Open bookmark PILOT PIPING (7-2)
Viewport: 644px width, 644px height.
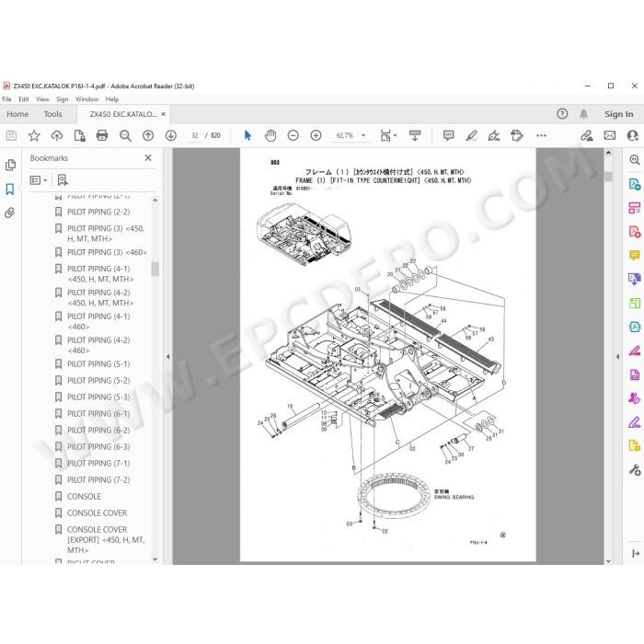click(98, 479)
